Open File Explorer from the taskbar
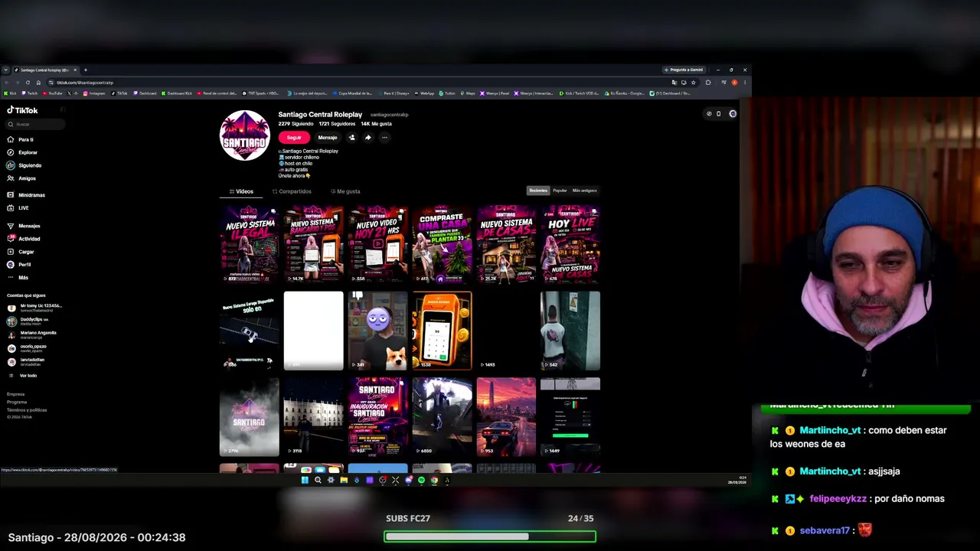980x551 pixels. click(x=344, y=481)
